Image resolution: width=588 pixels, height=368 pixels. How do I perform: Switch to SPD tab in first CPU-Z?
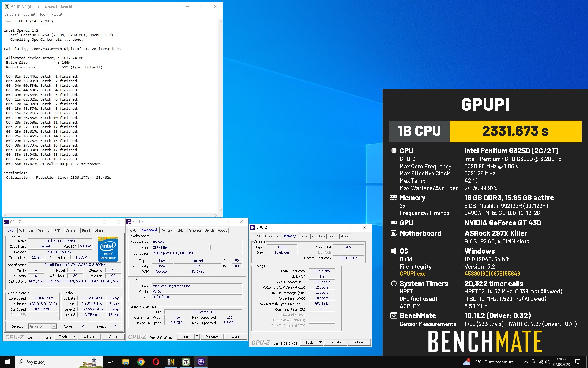58,231
